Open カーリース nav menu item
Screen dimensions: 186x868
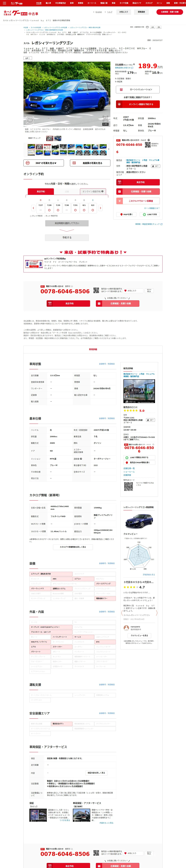[92, 3]
